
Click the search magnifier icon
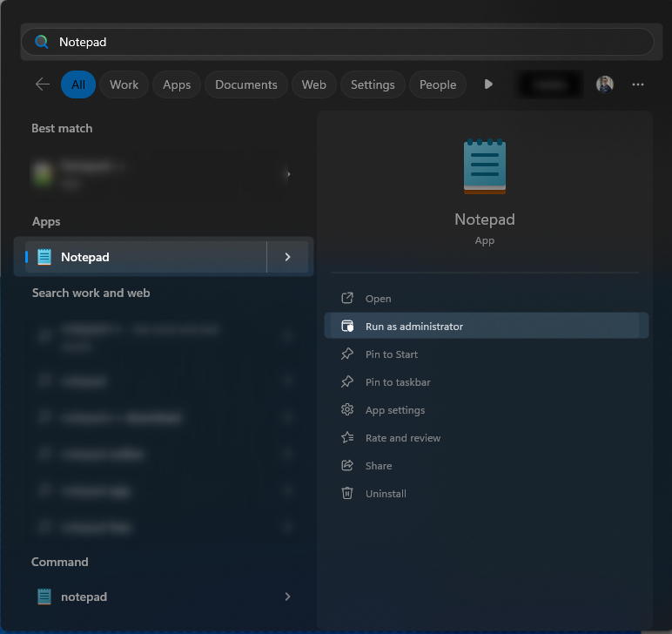pyautogui.click(x=42, y=42)
